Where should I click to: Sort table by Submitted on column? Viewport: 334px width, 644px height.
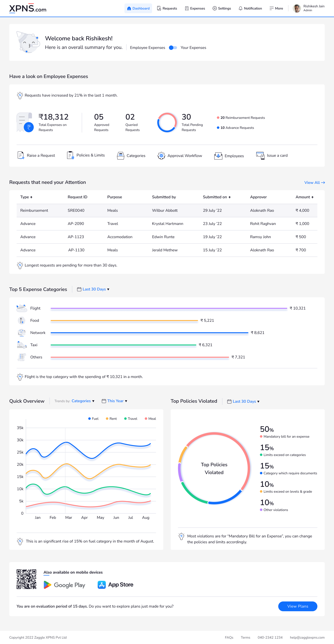click(217, 197)
